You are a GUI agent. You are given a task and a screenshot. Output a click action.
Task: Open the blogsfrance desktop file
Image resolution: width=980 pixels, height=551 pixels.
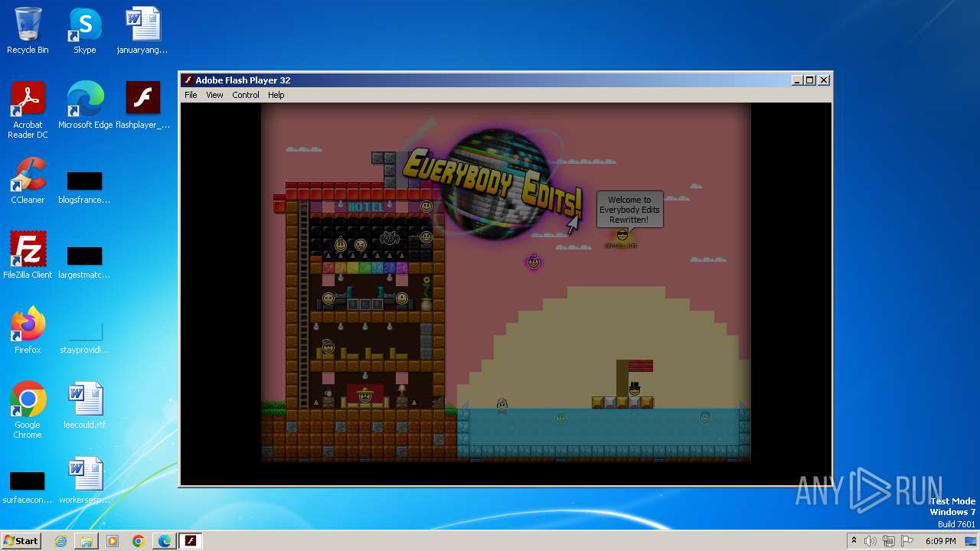(x=84, y=188)
